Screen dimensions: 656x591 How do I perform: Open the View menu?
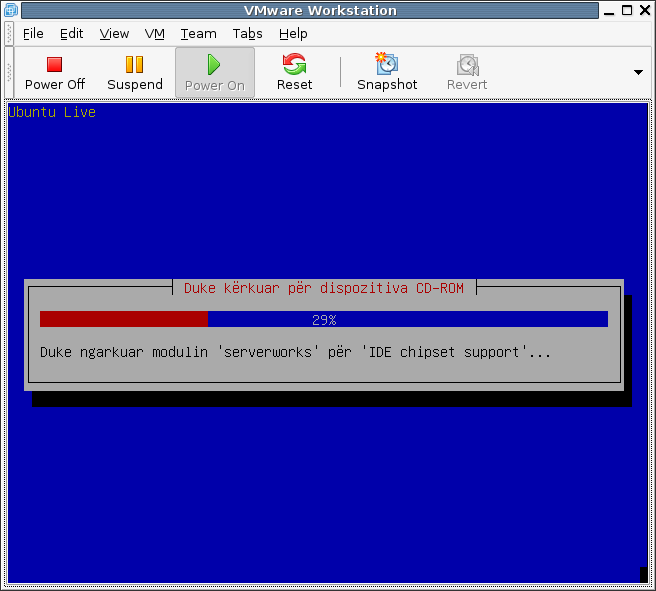(x=114, y=33)
